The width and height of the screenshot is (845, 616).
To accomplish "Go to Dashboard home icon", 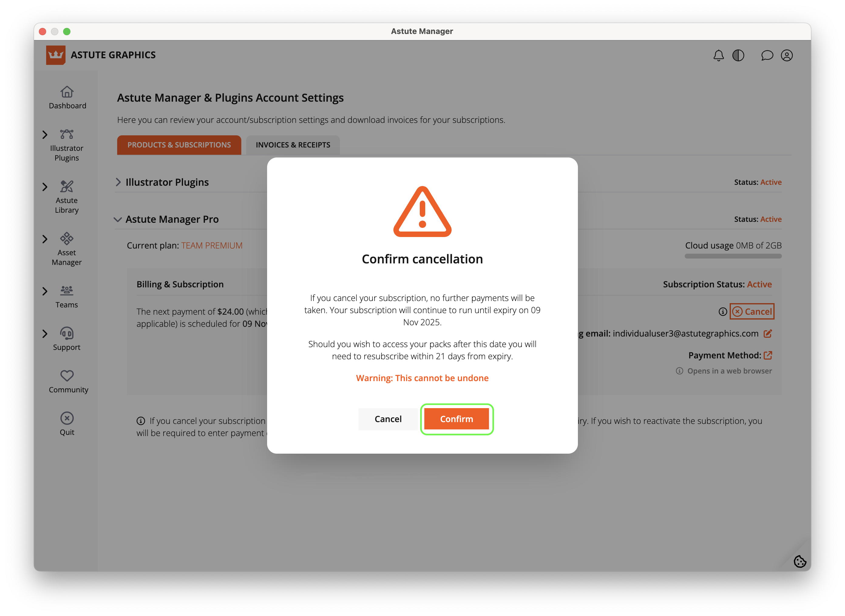I will 67,92.
